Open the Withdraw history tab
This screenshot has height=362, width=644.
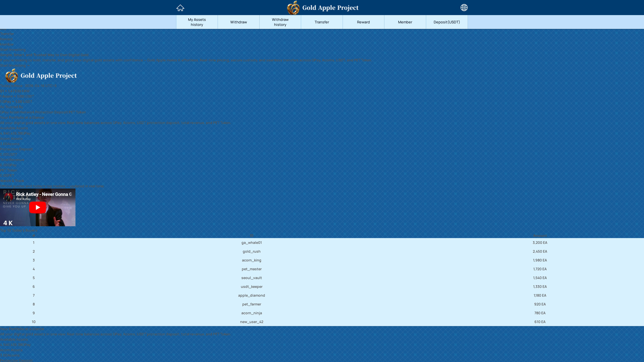point(280,22)
